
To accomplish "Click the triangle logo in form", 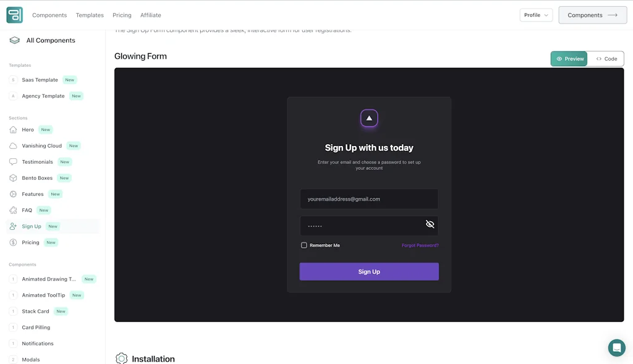I will [x=369, y=118].
